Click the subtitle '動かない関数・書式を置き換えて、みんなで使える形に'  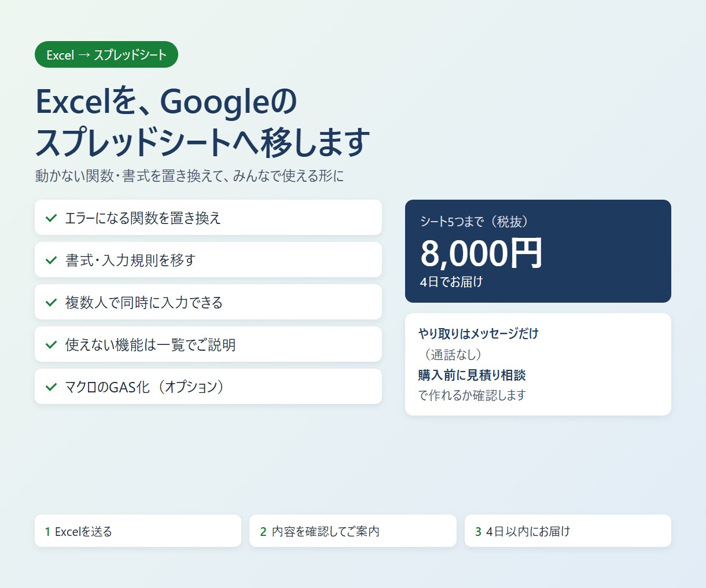(189, 176)
